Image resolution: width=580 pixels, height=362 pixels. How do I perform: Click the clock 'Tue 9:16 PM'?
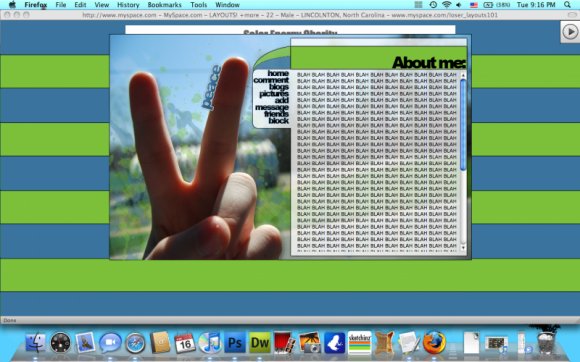536,5
